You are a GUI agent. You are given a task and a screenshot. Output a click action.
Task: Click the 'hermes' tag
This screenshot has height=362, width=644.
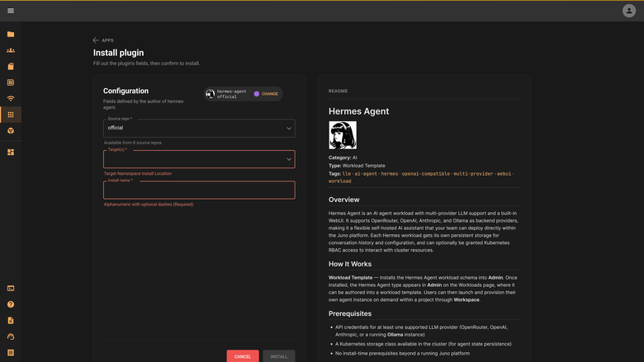pos(390,174)
